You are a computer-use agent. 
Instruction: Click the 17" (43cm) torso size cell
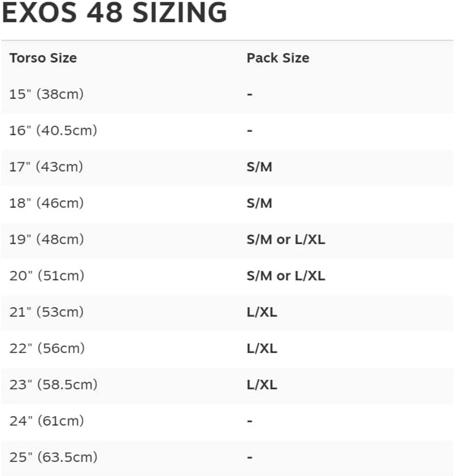[x=46, y=167]
